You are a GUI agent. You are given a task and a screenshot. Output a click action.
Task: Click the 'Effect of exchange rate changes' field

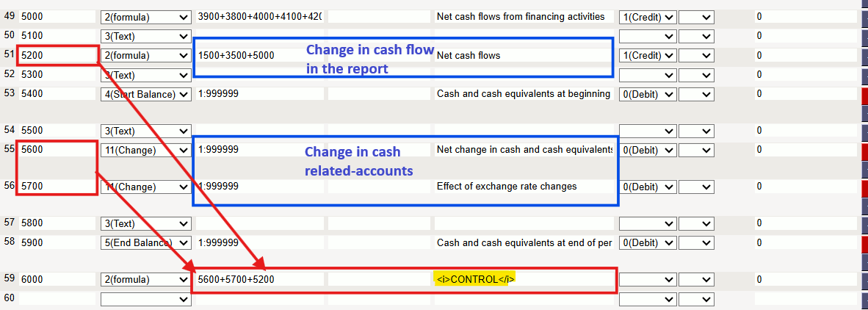523,187
